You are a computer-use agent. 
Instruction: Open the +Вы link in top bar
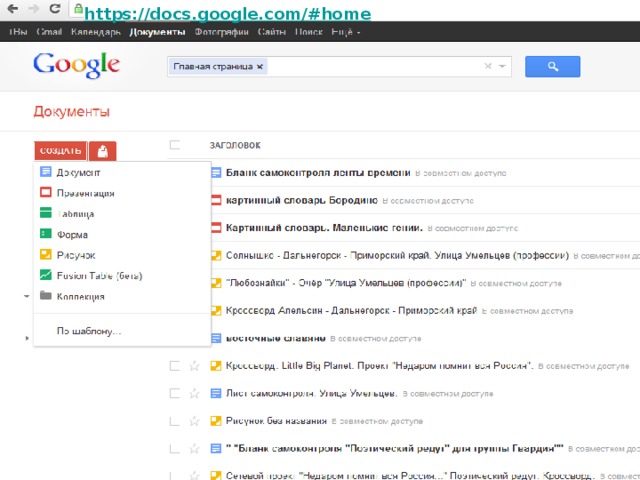tap(18, 32)
